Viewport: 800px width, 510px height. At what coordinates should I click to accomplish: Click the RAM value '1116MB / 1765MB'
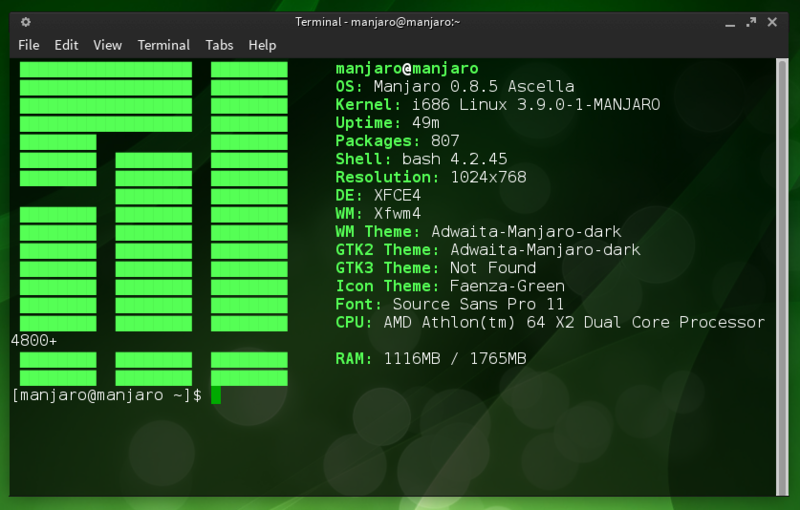coord(455,359)
